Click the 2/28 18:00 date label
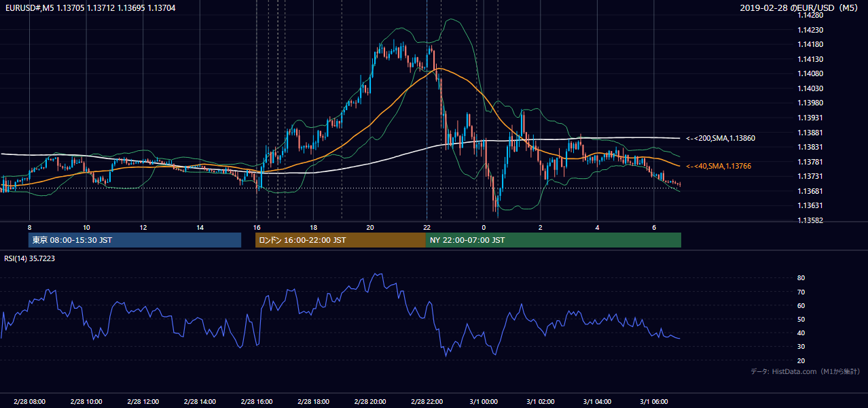 313,401
